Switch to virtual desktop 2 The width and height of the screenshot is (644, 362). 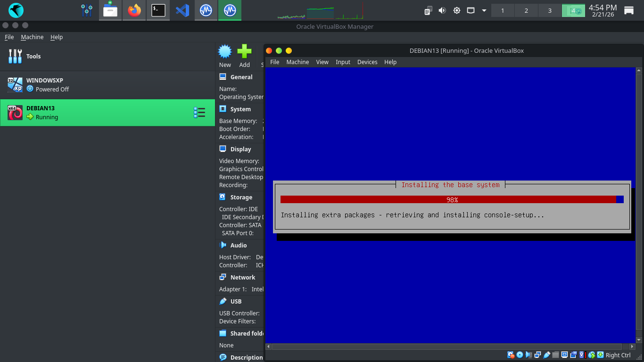click(526, 10)
